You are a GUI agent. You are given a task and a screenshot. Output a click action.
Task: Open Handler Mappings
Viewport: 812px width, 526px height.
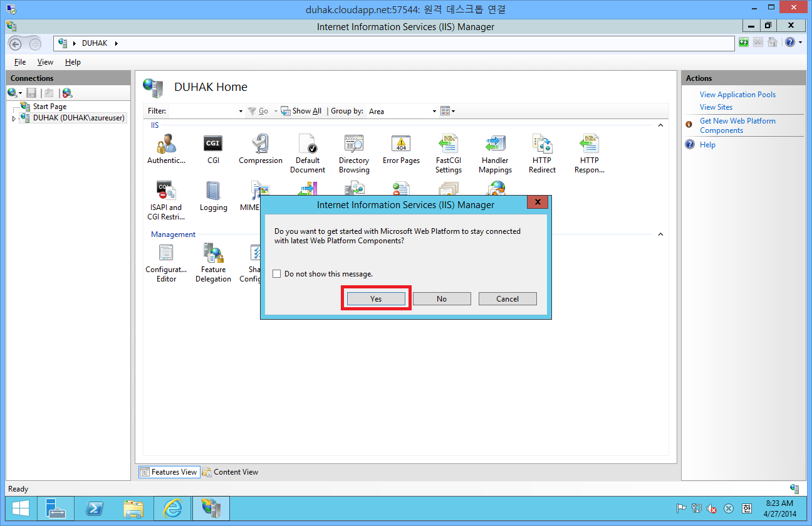495,154
